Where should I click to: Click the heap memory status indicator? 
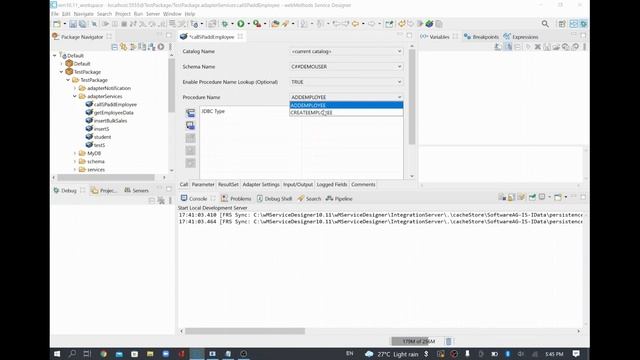tap(417, 341)
